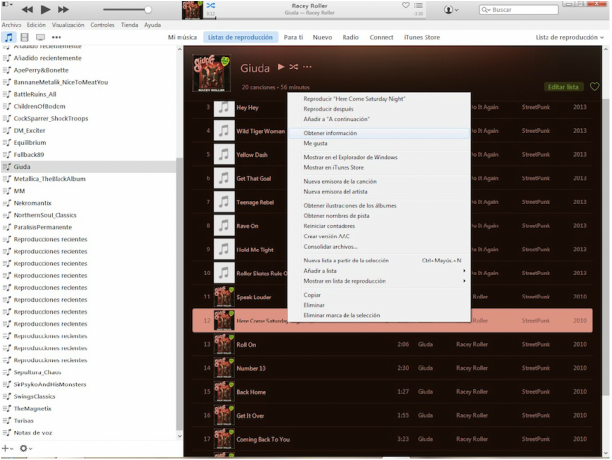Click the Buscar search field

519,10
